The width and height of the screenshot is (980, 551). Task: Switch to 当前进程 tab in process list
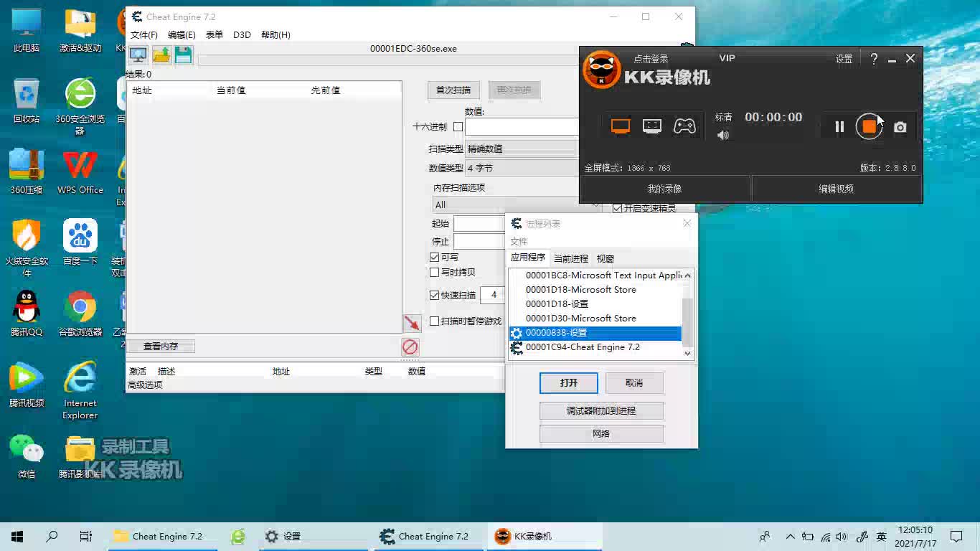click(571, 258)
